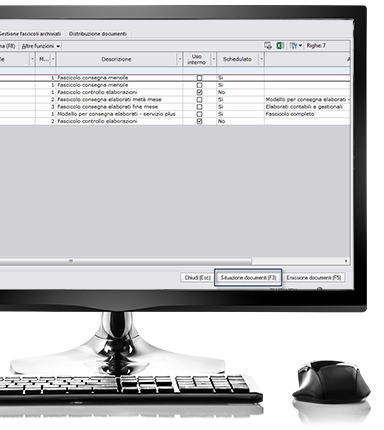Switch to Distribuzione documenti tab
The height and width of the screenshot is (430, 384).
click(x=98, y=34)
